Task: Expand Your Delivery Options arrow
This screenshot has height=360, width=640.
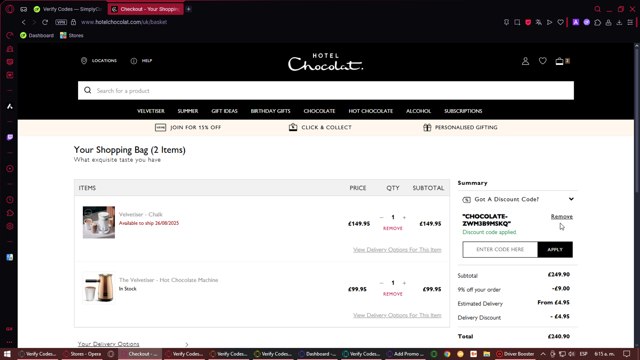Action: [187, 344]
